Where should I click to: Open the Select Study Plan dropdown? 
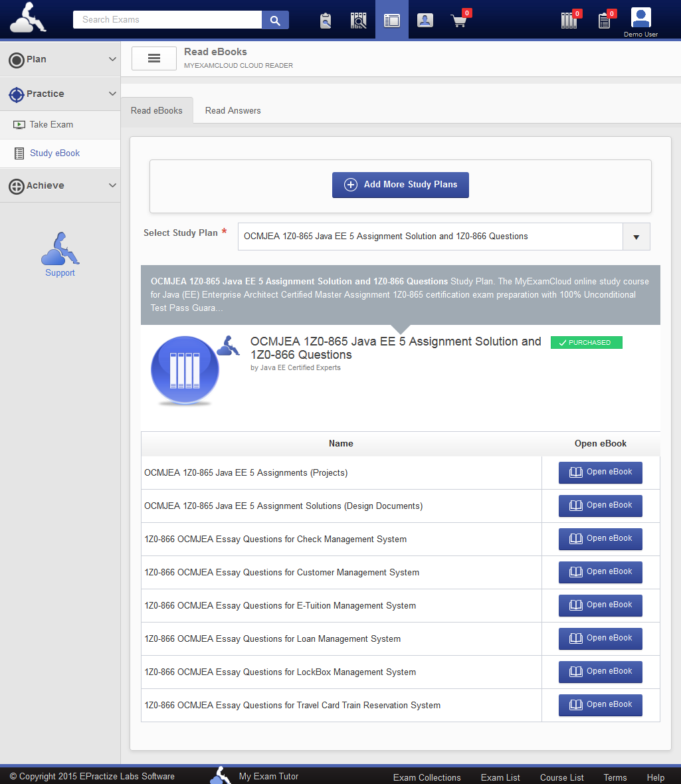click(x=444, y=237)
